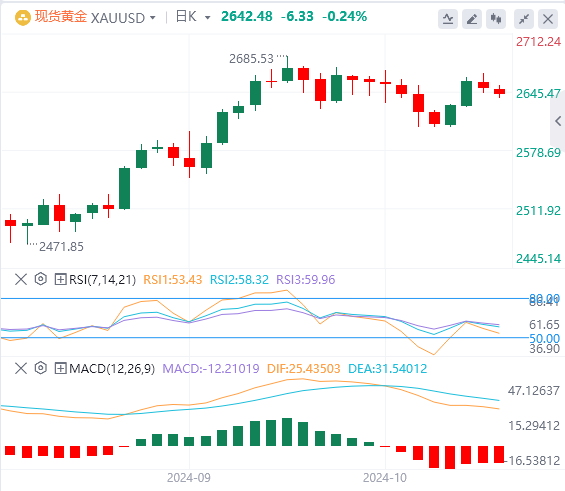The height and width of the screenshot is (491, 565).
Task: Select the pencil drawing tool
Action: 472,19
